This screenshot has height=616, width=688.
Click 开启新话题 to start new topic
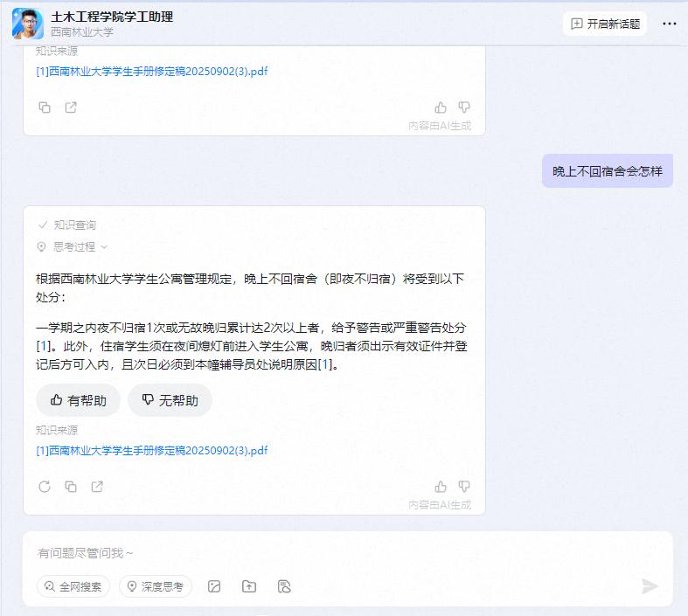click(x=605, y=24)
